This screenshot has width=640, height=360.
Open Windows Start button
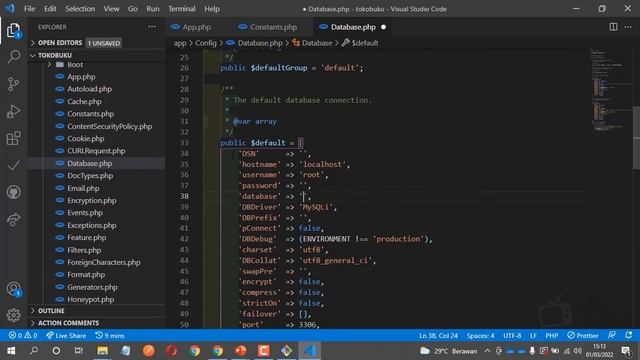[x=11, y=351]
